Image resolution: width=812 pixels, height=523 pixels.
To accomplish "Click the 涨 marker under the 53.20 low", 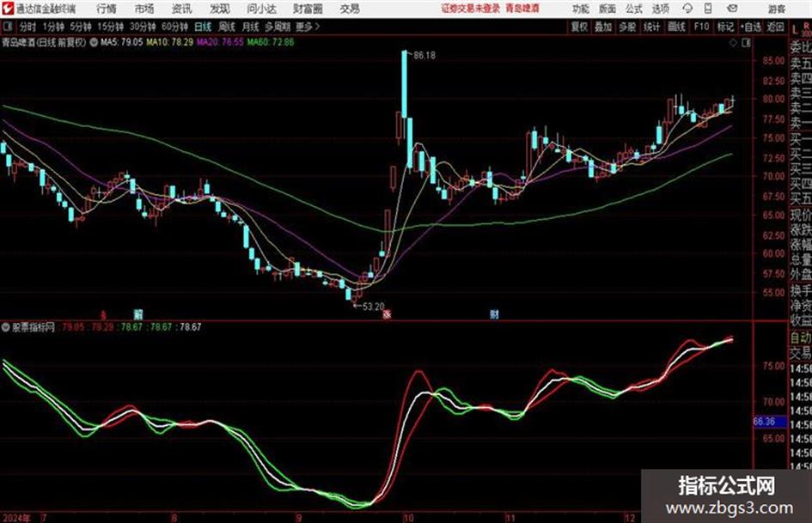I will click(x=387, y=313).
